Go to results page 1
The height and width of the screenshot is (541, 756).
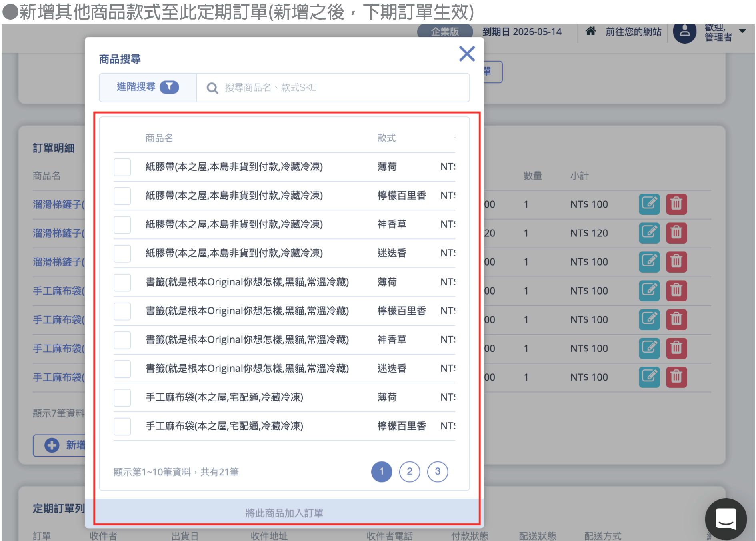(382, 471)
